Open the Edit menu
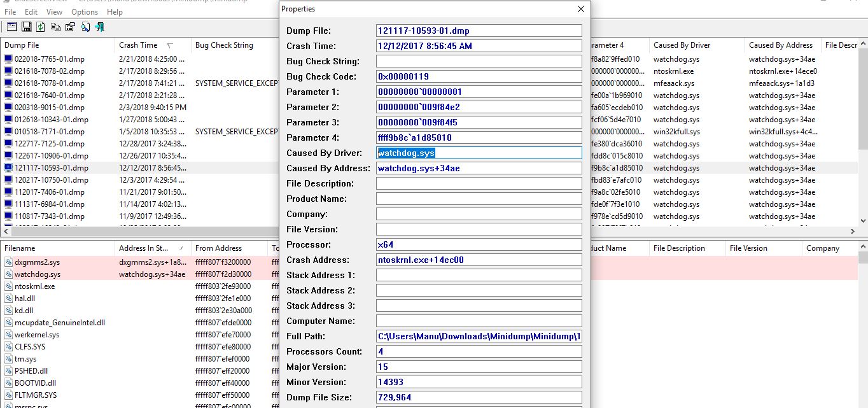Image resolution: width=868 pixels, height=408 pixels. (x=31, y=12)
